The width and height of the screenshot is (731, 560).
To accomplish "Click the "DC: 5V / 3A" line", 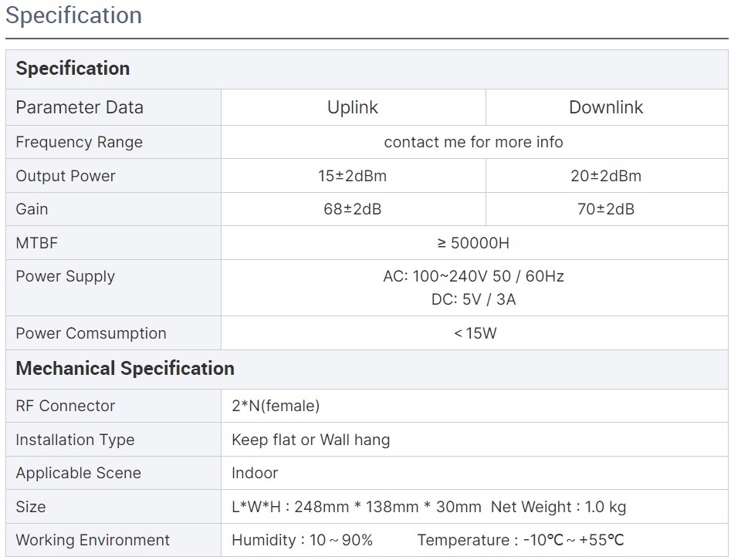I will point(473,299).
